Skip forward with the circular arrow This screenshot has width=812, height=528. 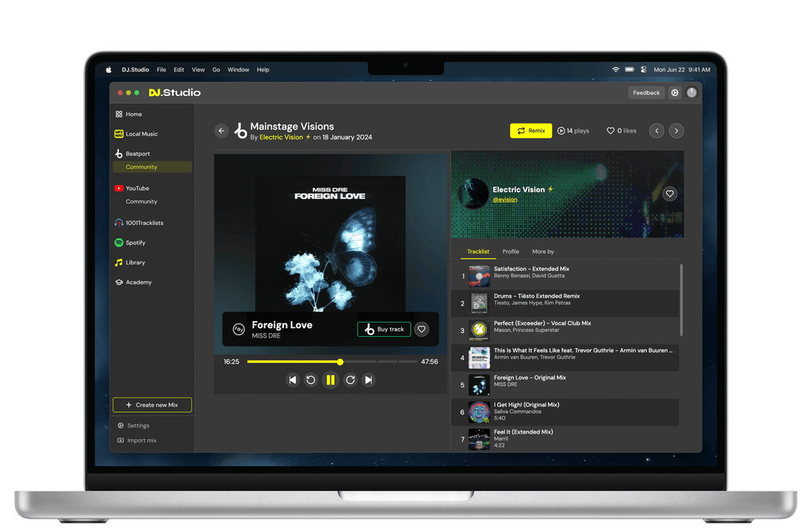point(350,380)
